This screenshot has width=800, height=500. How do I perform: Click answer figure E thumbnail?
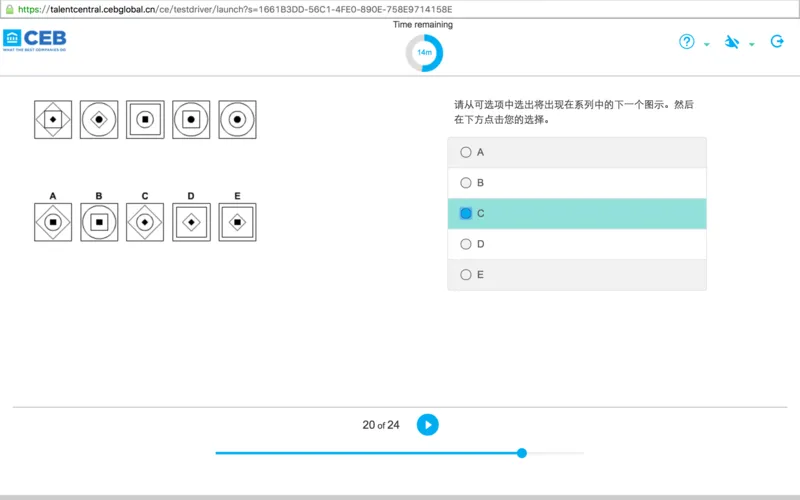click(x=237, y=222)
